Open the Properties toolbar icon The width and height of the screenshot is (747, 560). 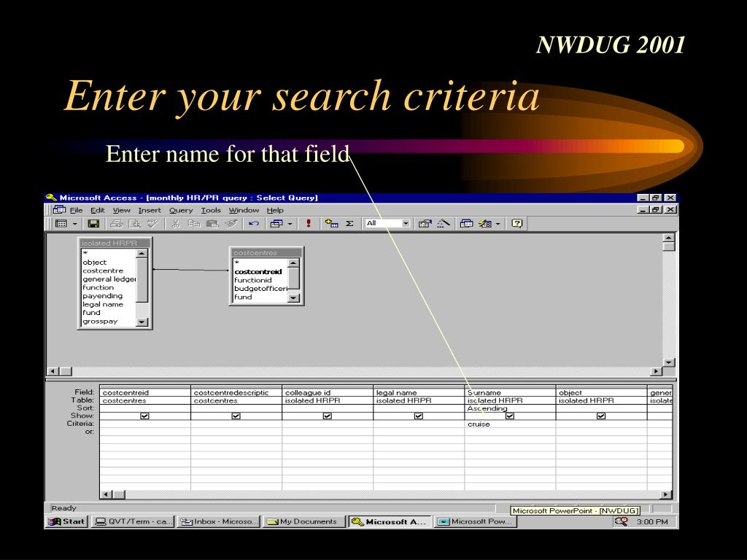point(425,223)
